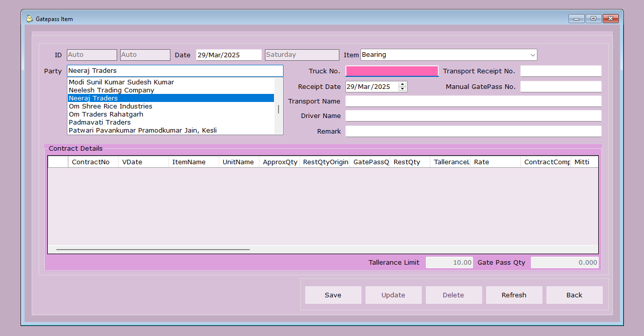Click the Driver Name input
This screenshot has width=644, height=336.
pyautogui.click(x=473, y=116)
